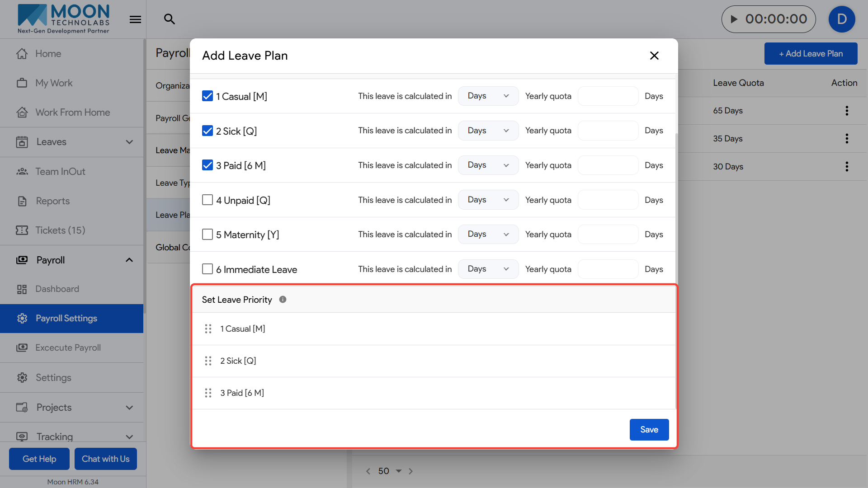The height and width of the screenshot is (488, 868).
Task: Open three-dot action menu for 65 Days row
Action: (846, 111)
